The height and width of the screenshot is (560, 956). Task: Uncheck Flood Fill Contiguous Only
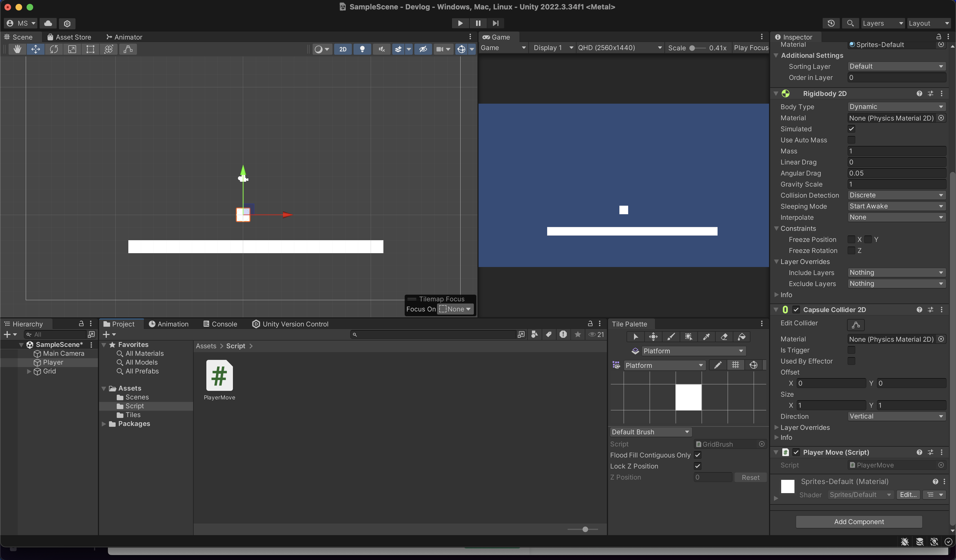tap(698, 455)
